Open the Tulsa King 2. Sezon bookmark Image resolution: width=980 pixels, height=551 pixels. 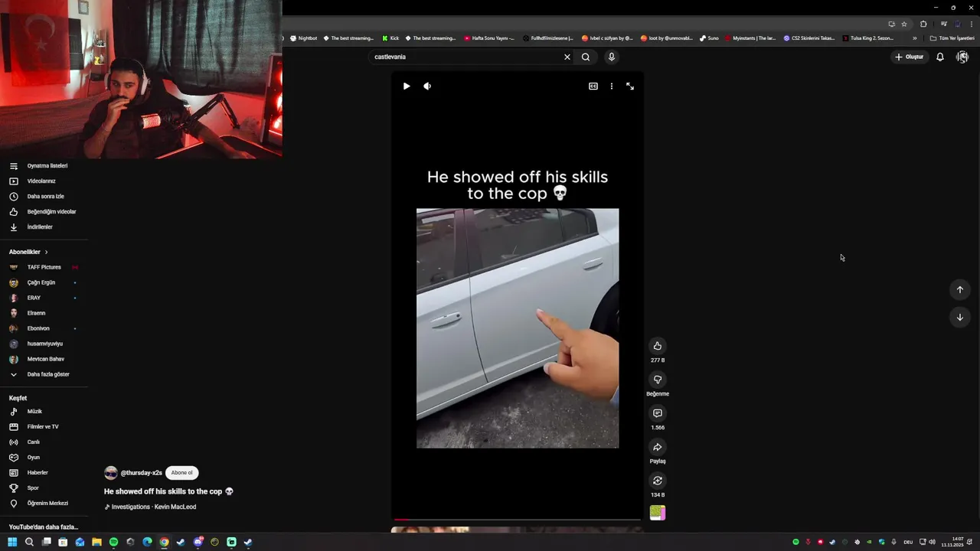[867, 38]
